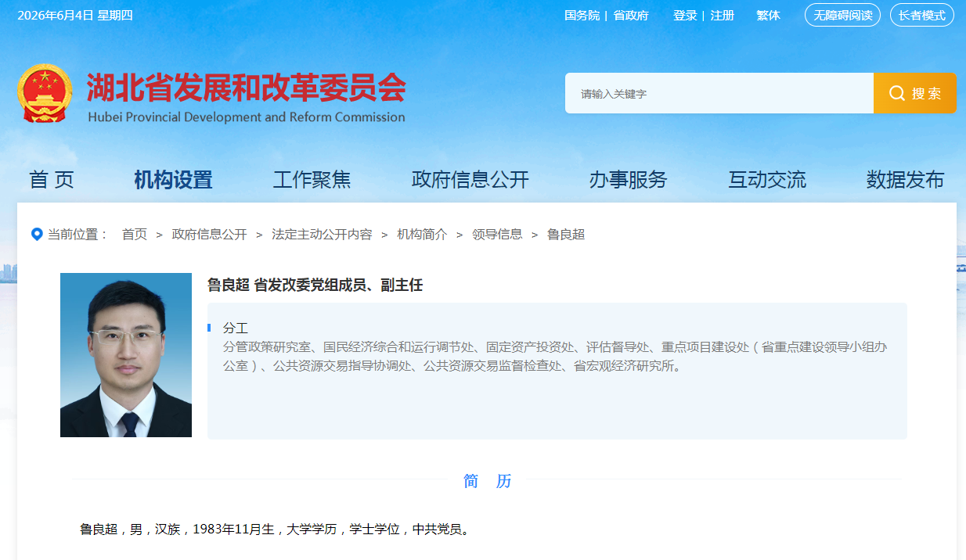Image resolution: width=966 pixels, height=560 pixels.
Task: Open the 机构设置 navigation tab
Action: tap(173, 180)
